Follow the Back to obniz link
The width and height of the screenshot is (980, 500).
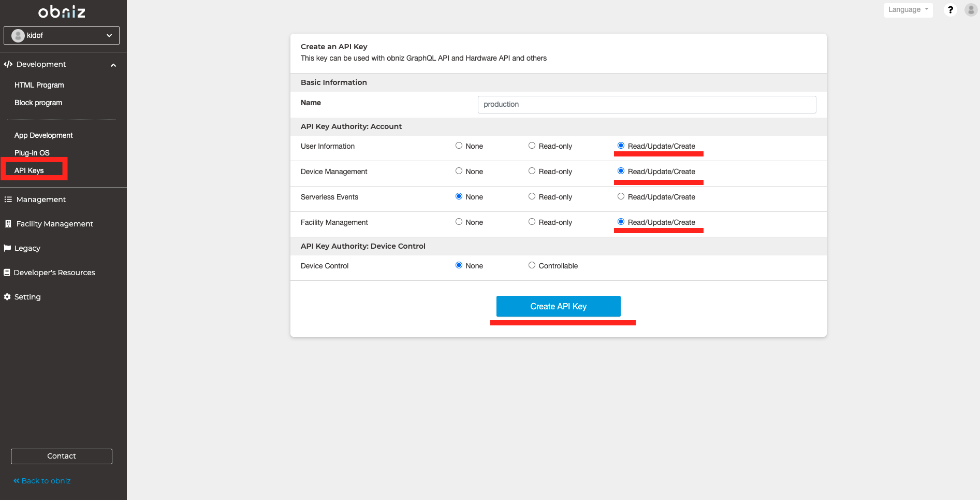[42, 481]
